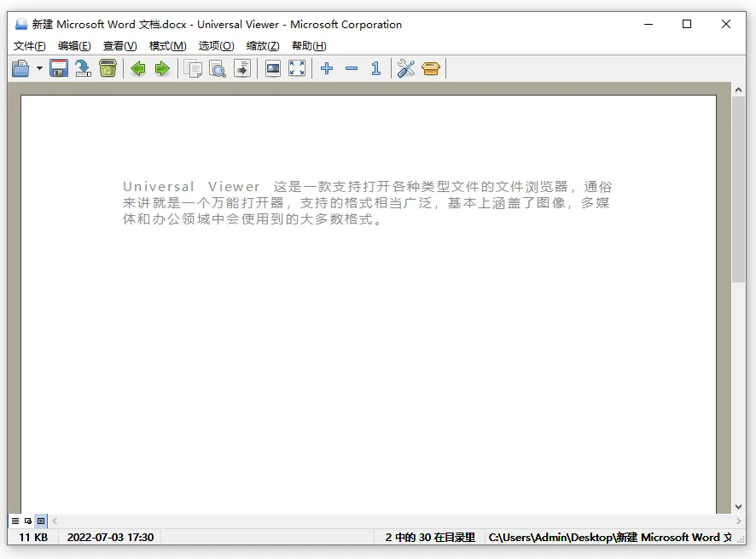Click the vertical scrollbar up arrow
Image resolution: width=756 pixels, height=559 pixels.
coord(738,90)
